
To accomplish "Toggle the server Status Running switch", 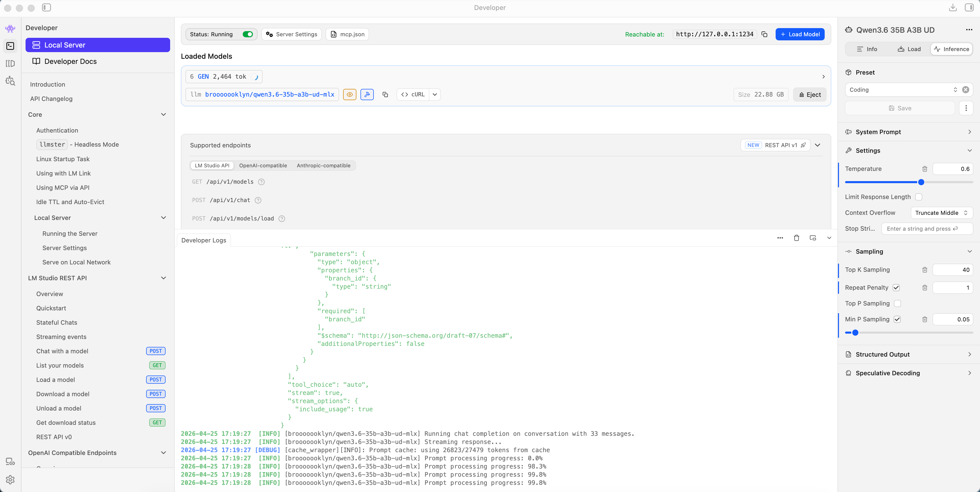I will click(x=248, y=34).
